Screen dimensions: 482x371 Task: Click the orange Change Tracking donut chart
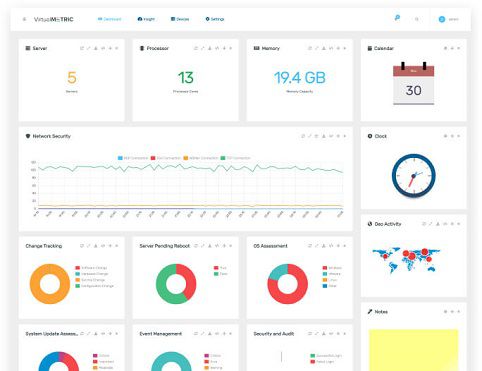(50, 284)
